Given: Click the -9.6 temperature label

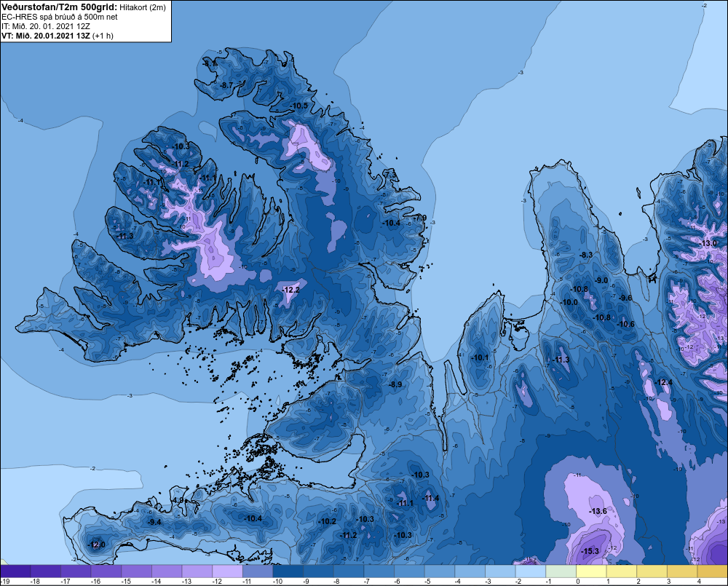Looking at the screenshot, I should click(625, 298).
